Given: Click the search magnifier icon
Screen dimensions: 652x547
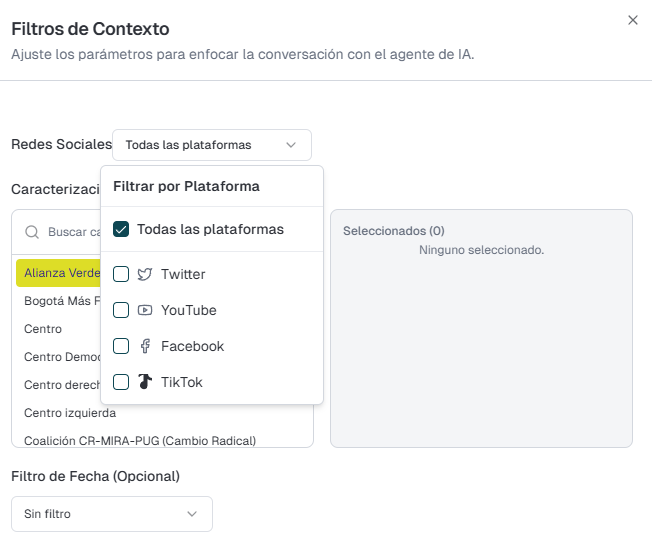Looking at the screenshot, I should point(33,232).
